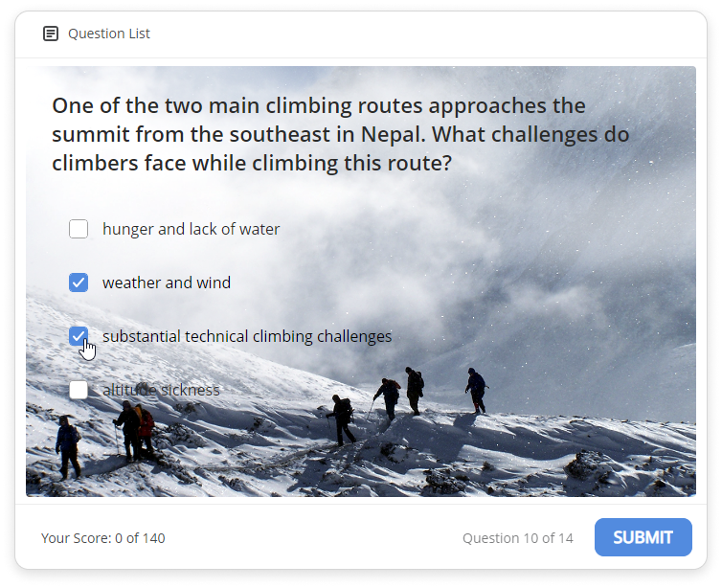This screenshot has height=588, width=722.
Task: Click the 'weather and wind' answer text
Action: tap(167, 283)
